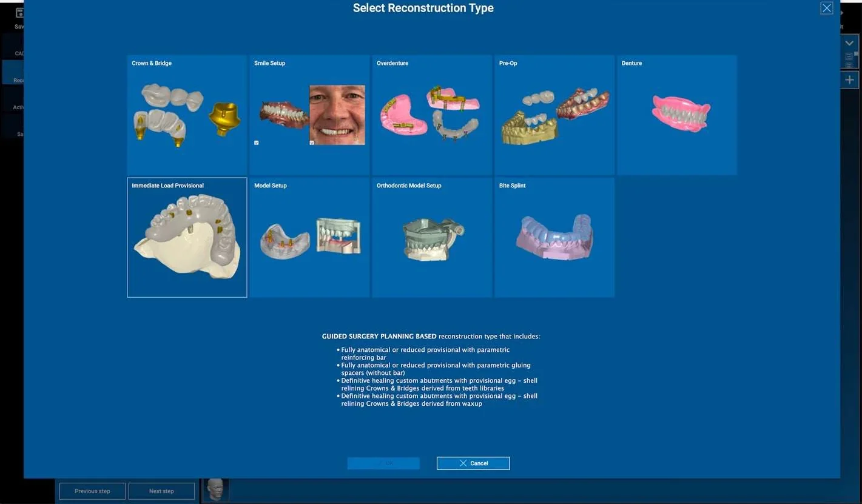Click the bullet mentioning 'parametric reinforcing bar'
This screenshot has height=504, width=862.
pos(423,354)
